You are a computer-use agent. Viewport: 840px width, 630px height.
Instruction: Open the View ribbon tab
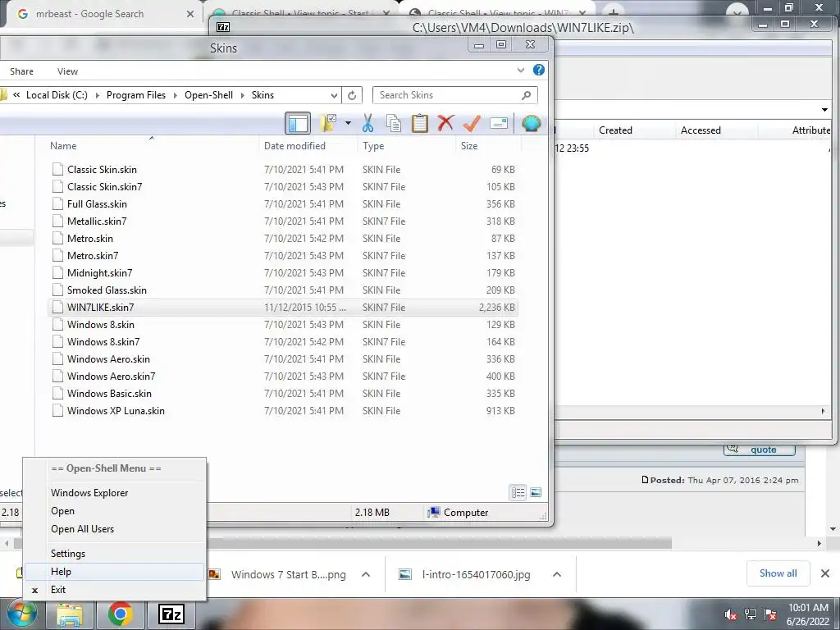pyautogui.click(x=67, y=71)
